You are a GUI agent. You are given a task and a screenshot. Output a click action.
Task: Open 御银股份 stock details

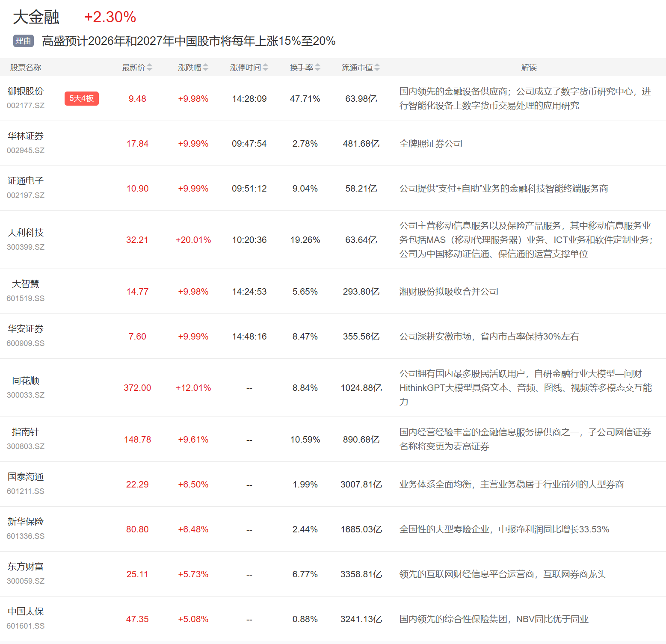[x=26, y=91]
